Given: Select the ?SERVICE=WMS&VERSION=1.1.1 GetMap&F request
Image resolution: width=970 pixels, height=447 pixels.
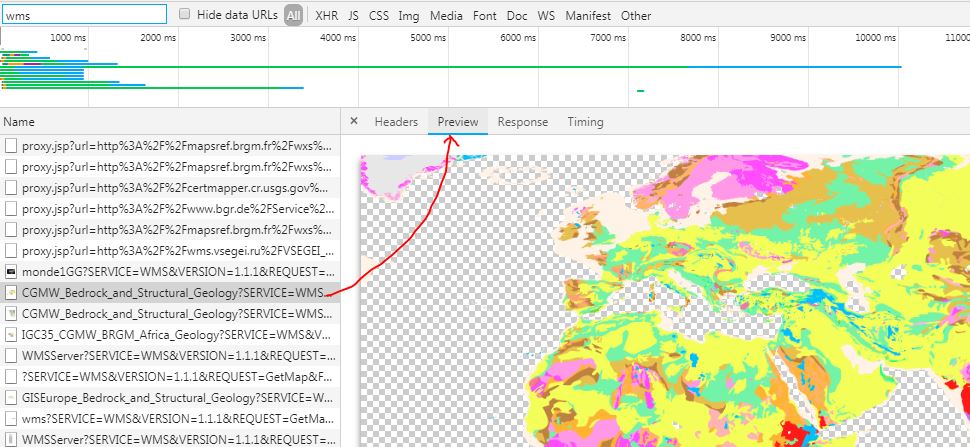Looking at the screenshot, I should pyautogui.click(x=170, y=377).
